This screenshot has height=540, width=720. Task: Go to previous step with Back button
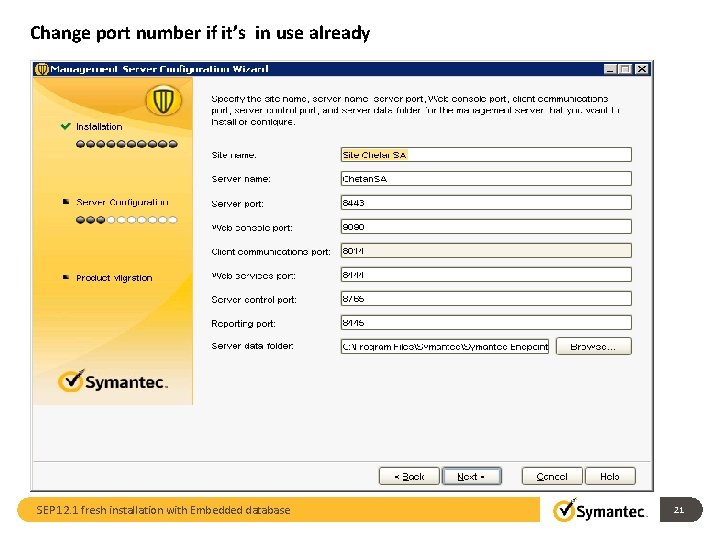(409, 477)
